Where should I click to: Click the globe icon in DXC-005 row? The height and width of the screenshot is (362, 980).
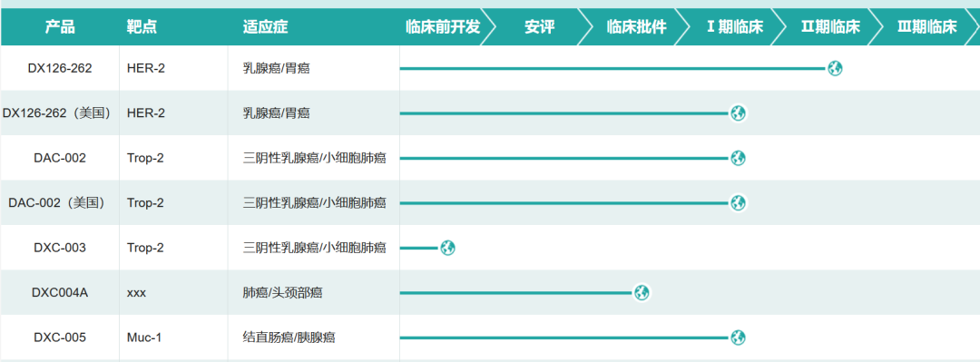click(738, 338)
